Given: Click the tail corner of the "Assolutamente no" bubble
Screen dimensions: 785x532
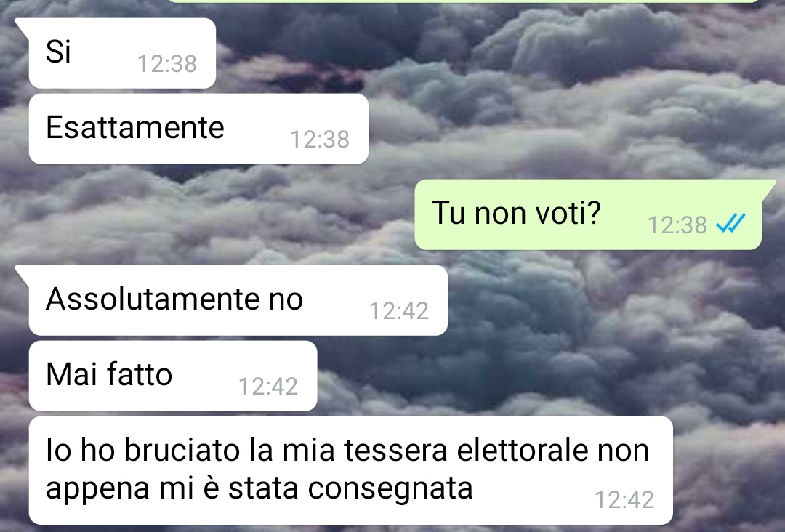Looking at the screenshot, I should tap(22, 271).
